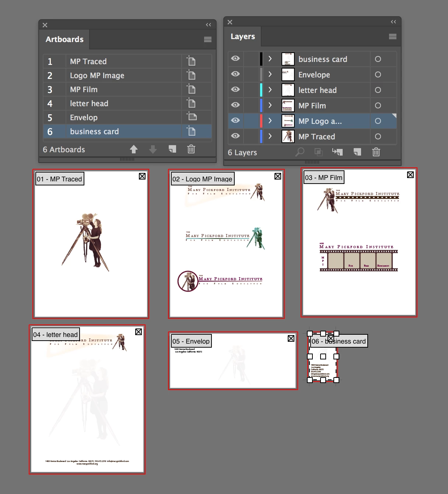
Task: Expand the MP Film layer
Action: click(x=270, y=105)
